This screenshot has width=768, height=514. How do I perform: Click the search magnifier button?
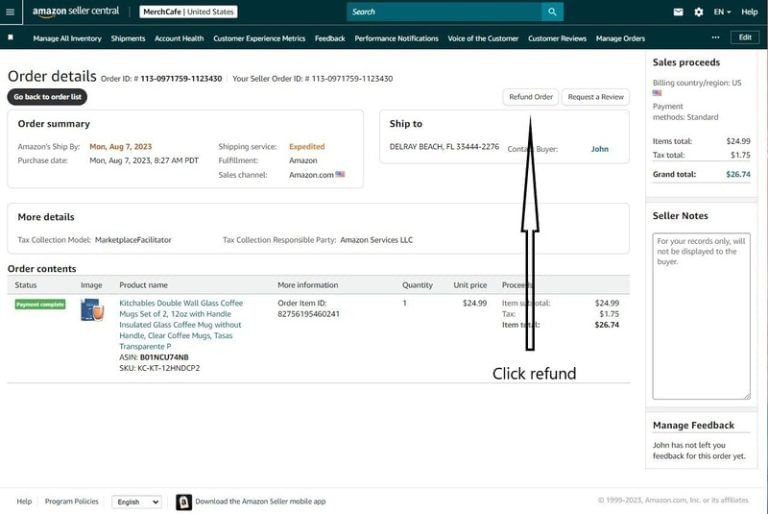point(552,12)
